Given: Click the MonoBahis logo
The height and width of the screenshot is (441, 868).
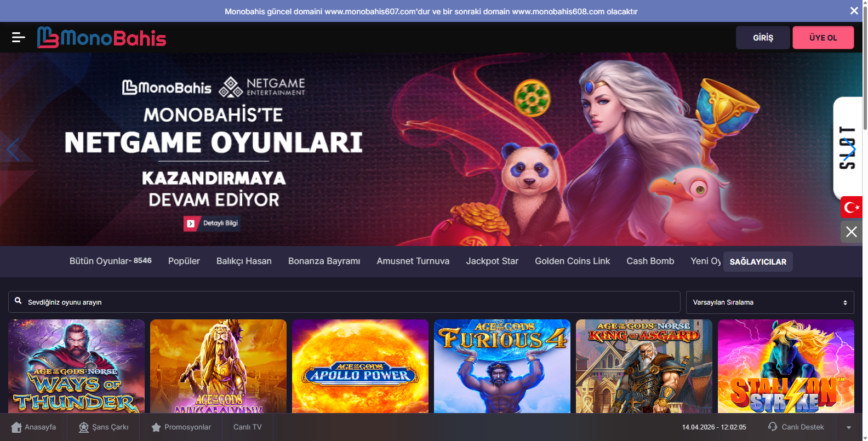Looking at the screenshot, I should (101, 37).
